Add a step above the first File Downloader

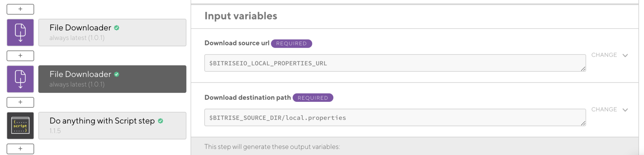click(20, 9)
